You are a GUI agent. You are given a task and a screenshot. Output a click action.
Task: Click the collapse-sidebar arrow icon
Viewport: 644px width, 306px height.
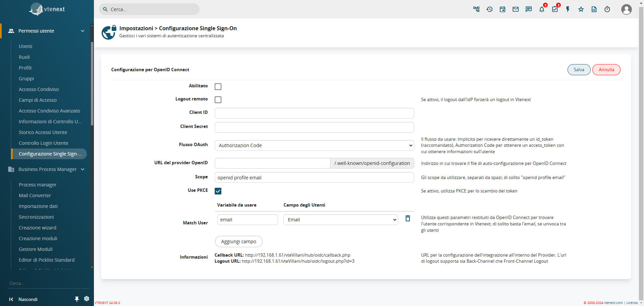tap(11, 299)
